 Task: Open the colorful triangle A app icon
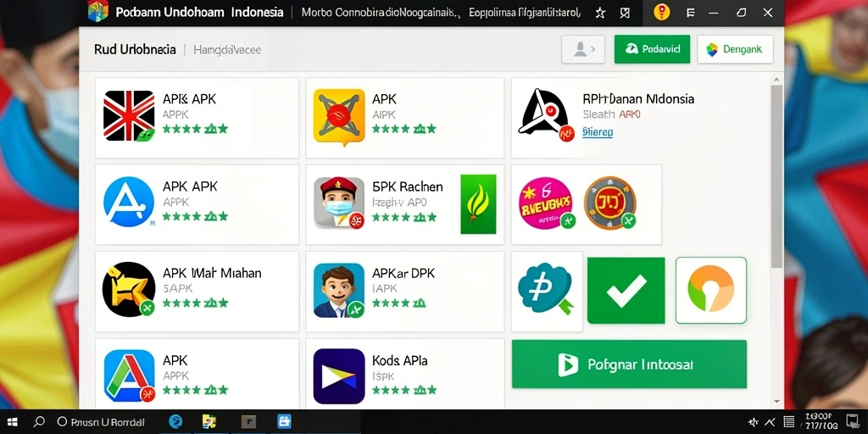pos(129,376)
